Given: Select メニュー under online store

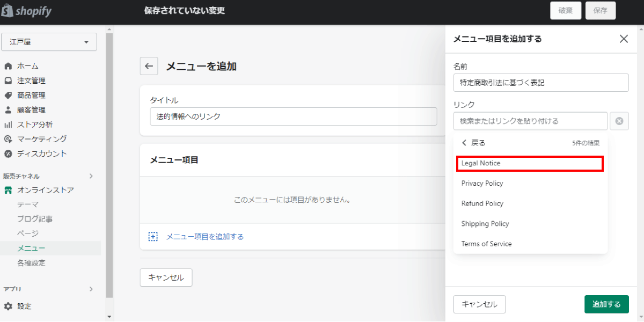Looking at the screenshot, I should point(31,248).
